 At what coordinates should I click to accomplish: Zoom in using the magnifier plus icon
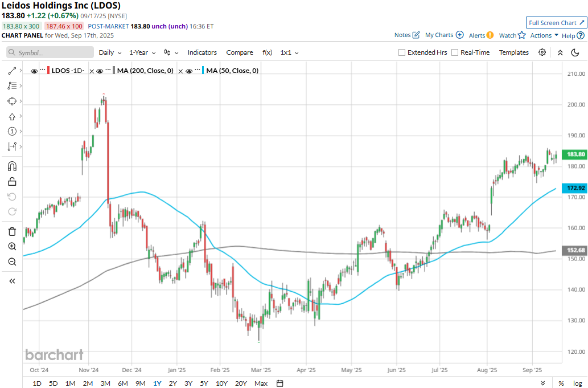coord(12,247)
